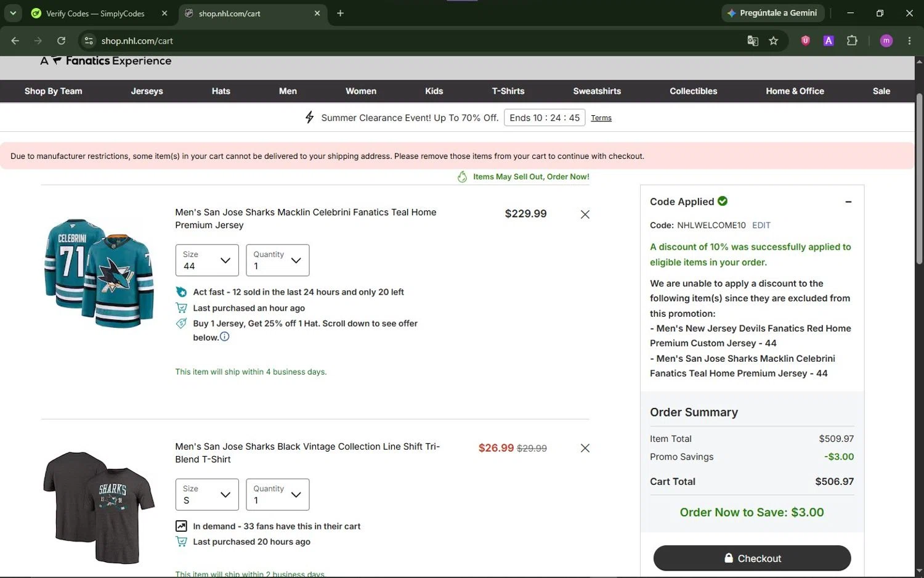924x578 pixels.
Task: Click the Checkout button
Action: [x=752, y=558]
